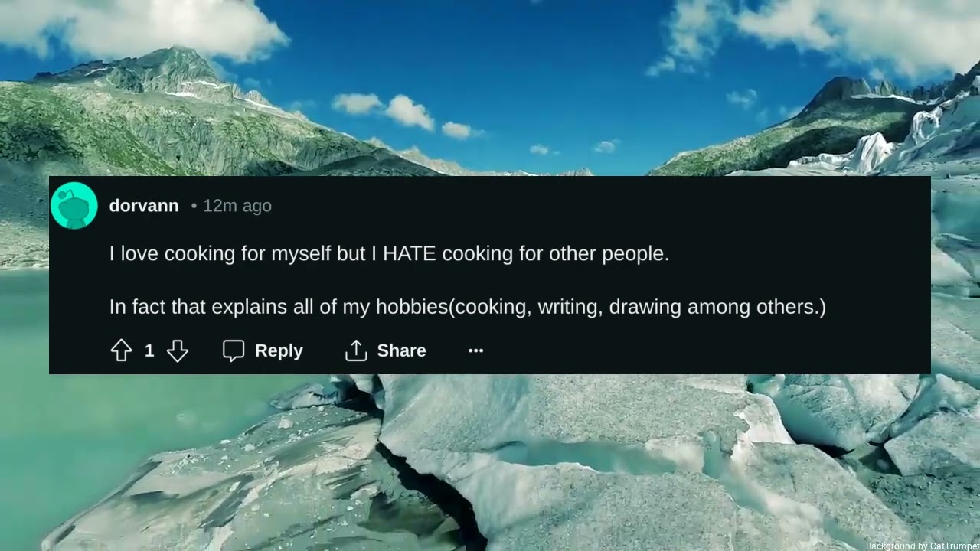Downvote dorvann's comment
The width and height of the screenshot is (980, 551).
coord(177,350)
